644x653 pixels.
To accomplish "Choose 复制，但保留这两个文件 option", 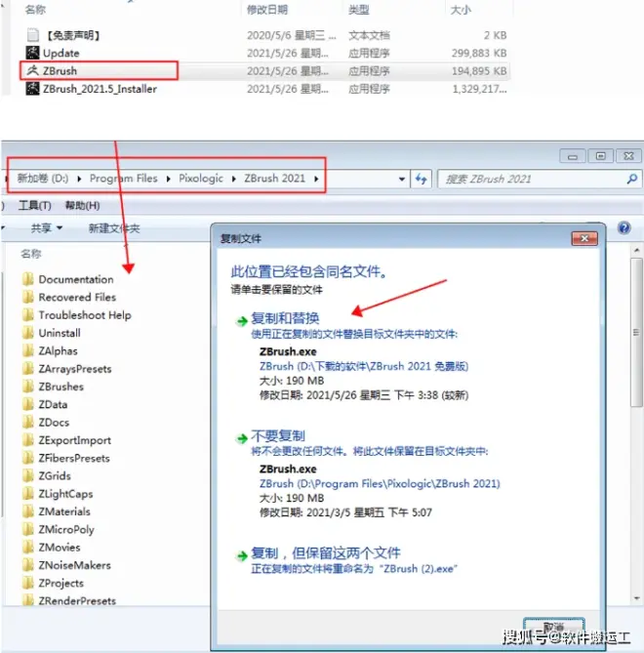I will pyautogui.click(x=325, y=553).
